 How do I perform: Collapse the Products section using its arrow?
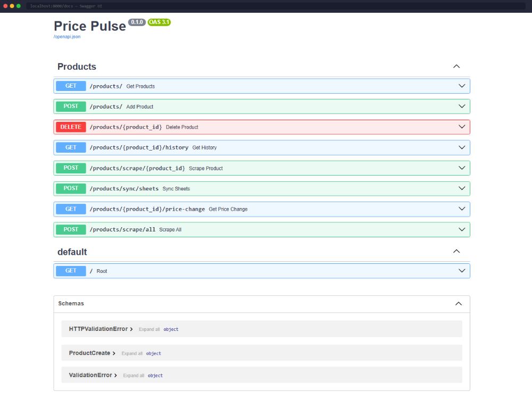click(x=456, y=66)
